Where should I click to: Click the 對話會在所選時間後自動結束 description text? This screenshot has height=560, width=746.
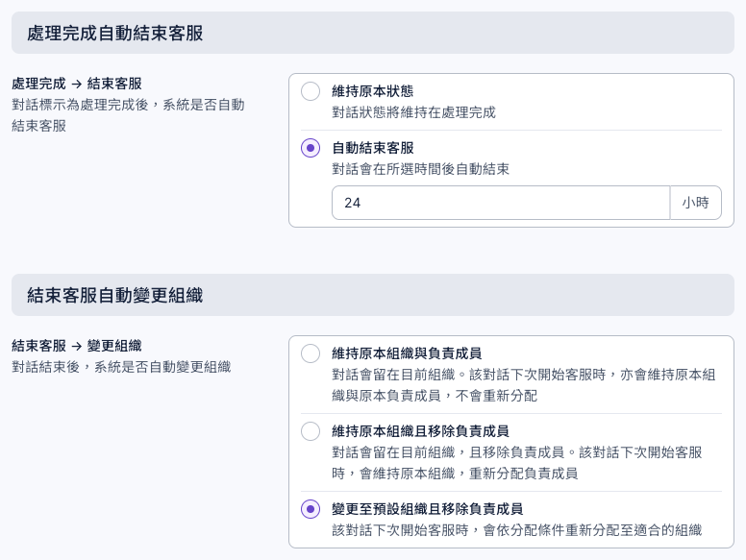[x=420, y=169]
